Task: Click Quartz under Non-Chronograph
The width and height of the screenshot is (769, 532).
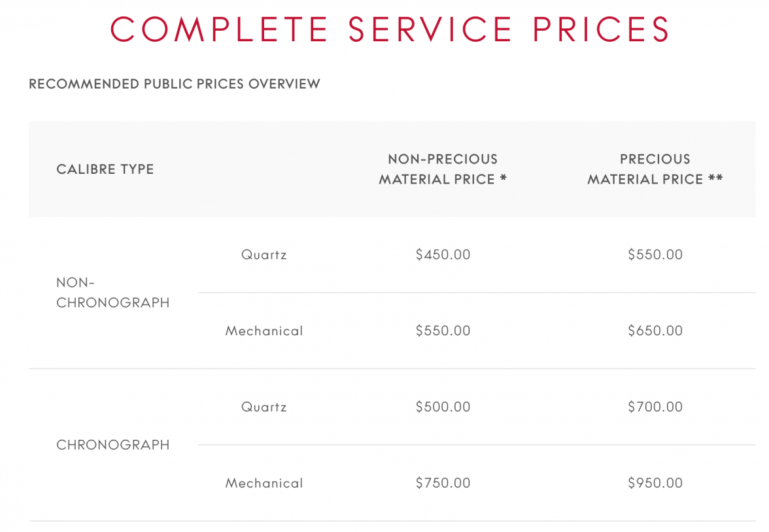Action: pos(264,255)
